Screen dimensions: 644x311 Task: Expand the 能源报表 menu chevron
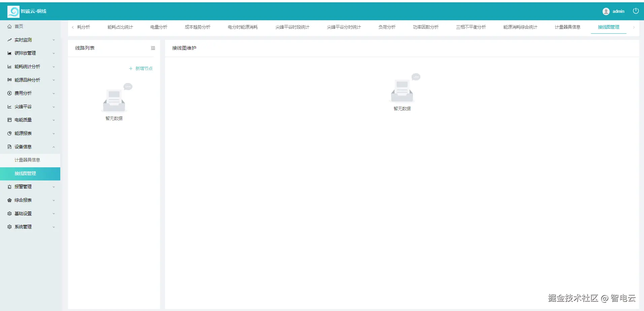click(x=54, y=134)
